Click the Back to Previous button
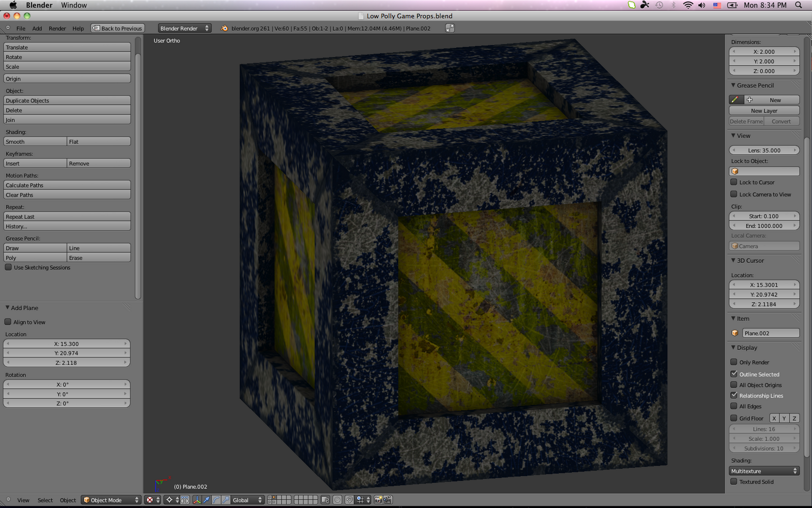812x508 pixels. [x=118, y=28]
